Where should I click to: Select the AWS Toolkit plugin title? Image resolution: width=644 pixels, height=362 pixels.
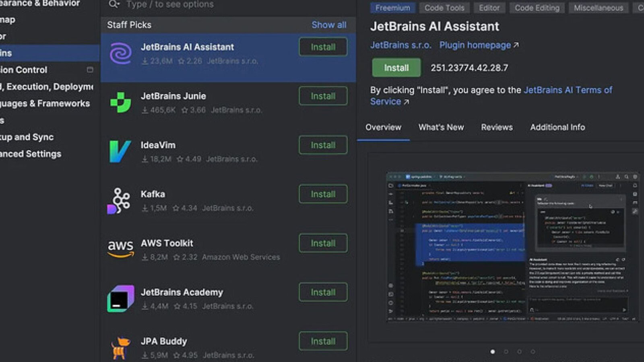tap(167, 243)
